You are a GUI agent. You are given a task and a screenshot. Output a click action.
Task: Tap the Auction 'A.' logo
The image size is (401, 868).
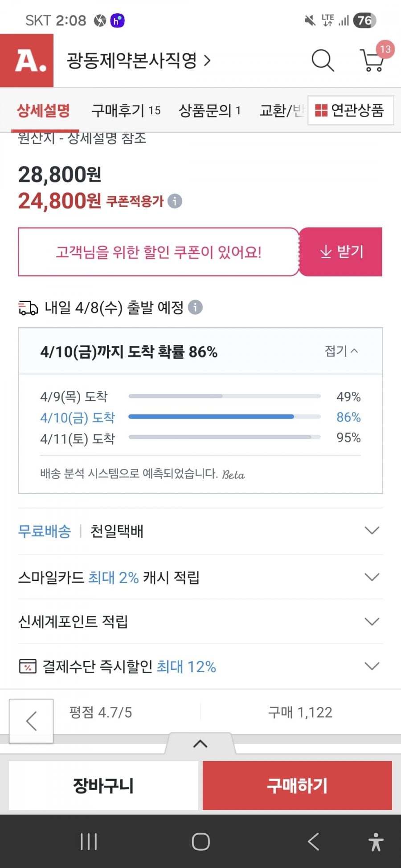click(x=27, y=61)
